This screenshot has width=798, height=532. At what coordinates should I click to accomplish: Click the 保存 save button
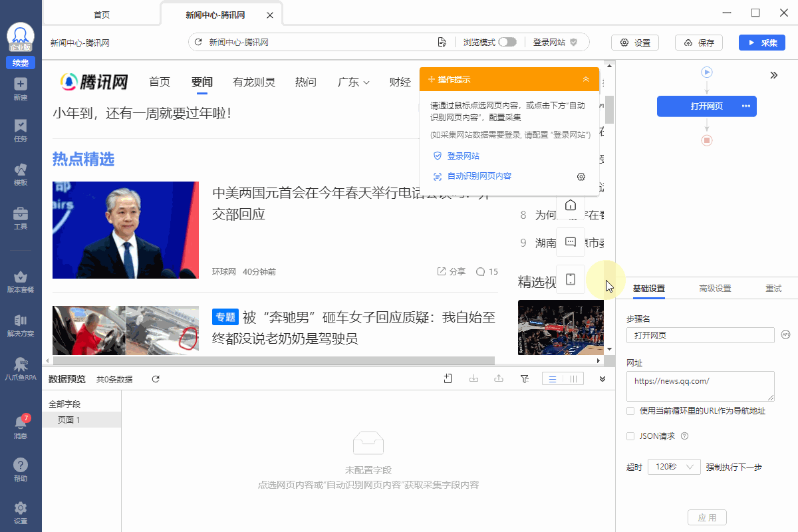point(699,43)
